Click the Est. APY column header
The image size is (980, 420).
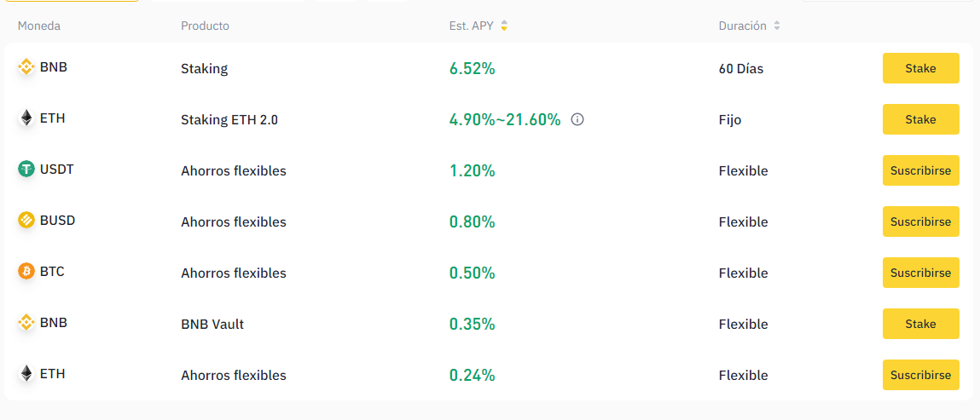pos(472,26)
